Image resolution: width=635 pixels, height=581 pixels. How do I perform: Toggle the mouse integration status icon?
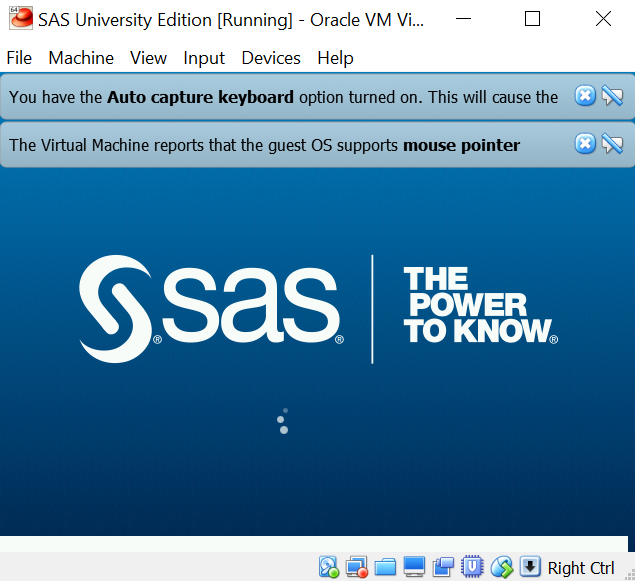pyautogui.click(x=502, y=568)
